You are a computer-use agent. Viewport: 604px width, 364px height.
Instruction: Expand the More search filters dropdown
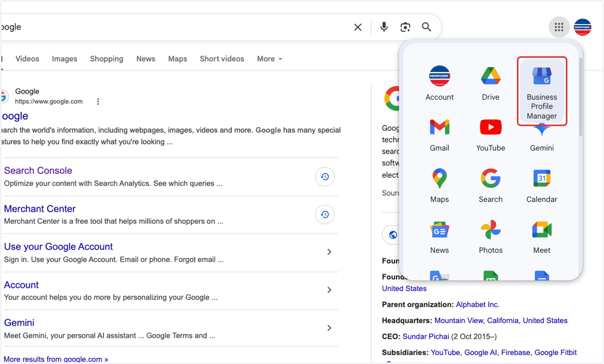click(x=269, y=59)
